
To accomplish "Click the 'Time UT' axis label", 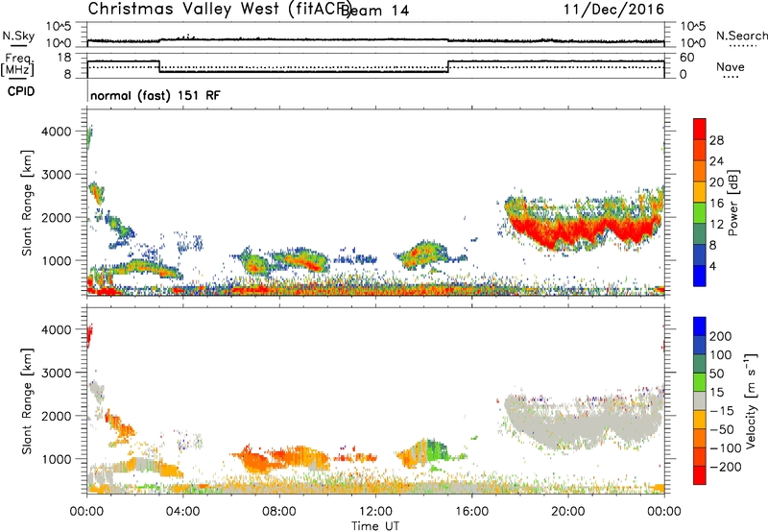I will click(x=375, y=526).
